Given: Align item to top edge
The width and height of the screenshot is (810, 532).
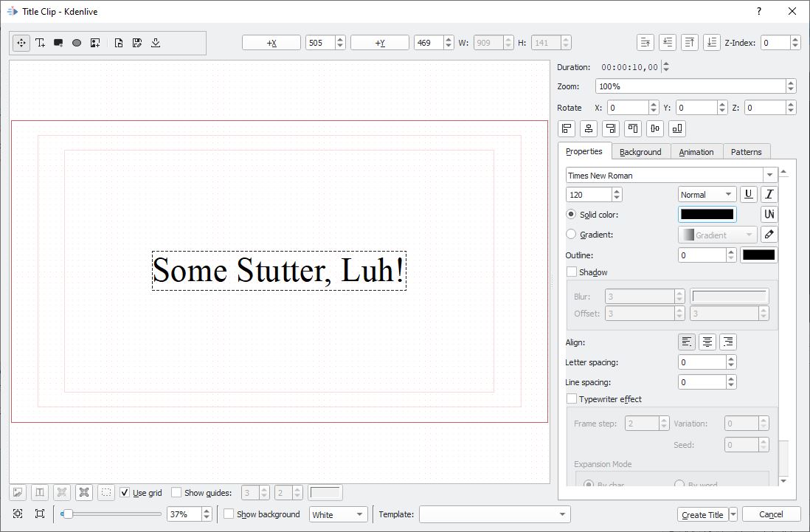Looking at the screenshot, I should point(633,128).
